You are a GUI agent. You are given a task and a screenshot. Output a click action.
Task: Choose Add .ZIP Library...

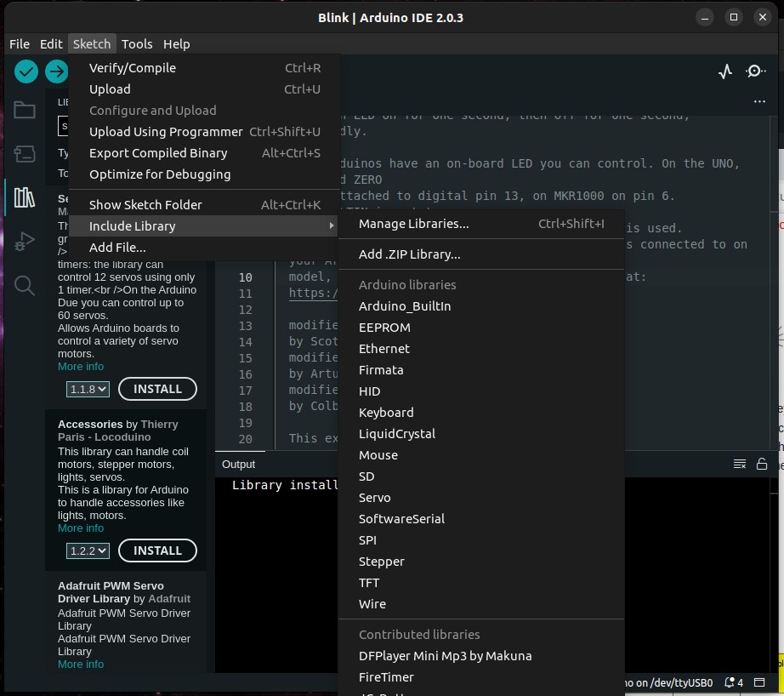tap(481, 254)
